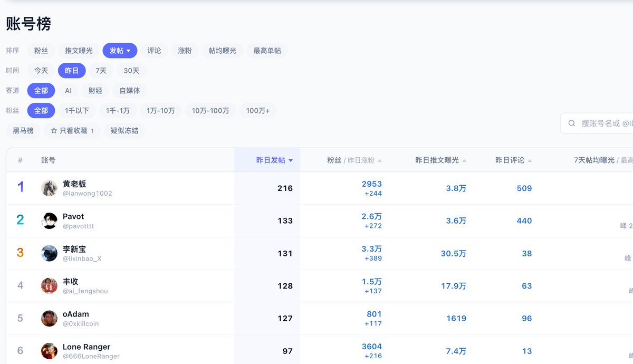
Task: Click Pavot comment count 440
Action: coord(524,221)
